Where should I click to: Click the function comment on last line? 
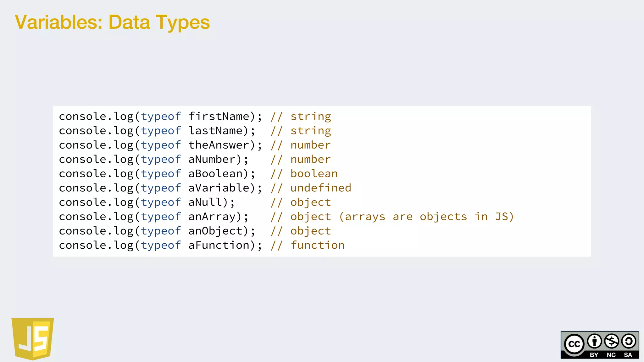(317, 245)
